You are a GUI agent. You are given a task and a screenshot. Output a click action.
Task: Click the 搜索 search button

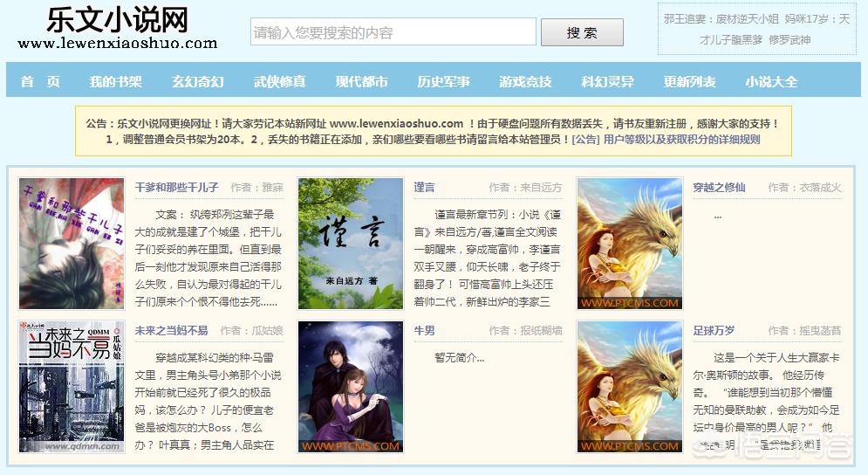tap(583, 32)
